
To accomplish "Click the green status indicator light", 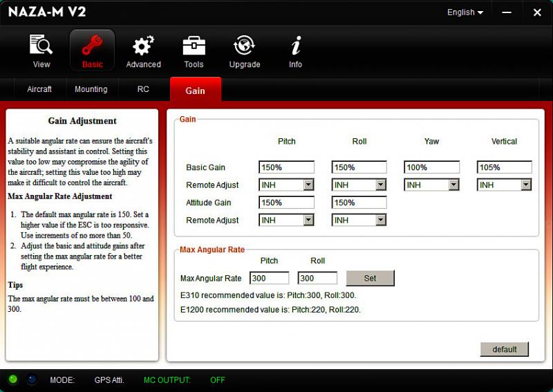I will pos(13,380).
